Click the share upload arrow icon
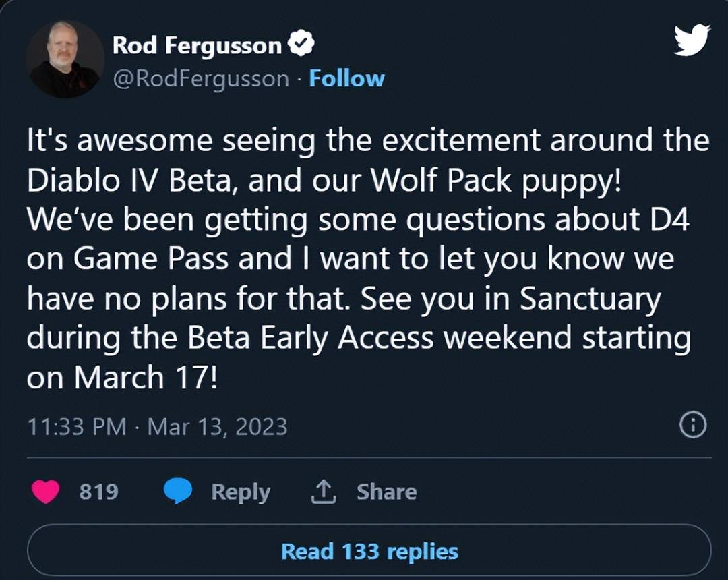 coord(324,492)
